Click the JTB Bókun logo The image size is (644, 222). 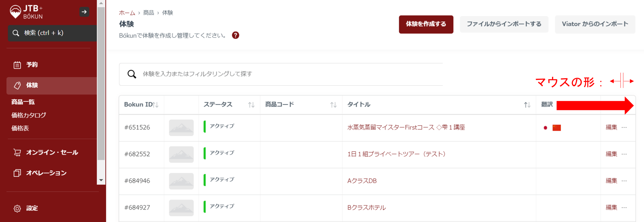[x=26, y=12]
